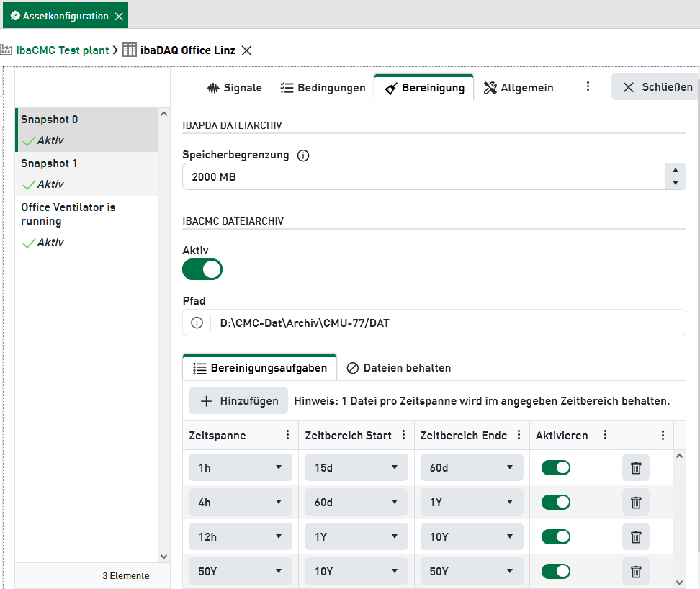Viewport: 700px width, 589px height.
Task: Click the Hinzufügen button
Action: tap(238, 401)
